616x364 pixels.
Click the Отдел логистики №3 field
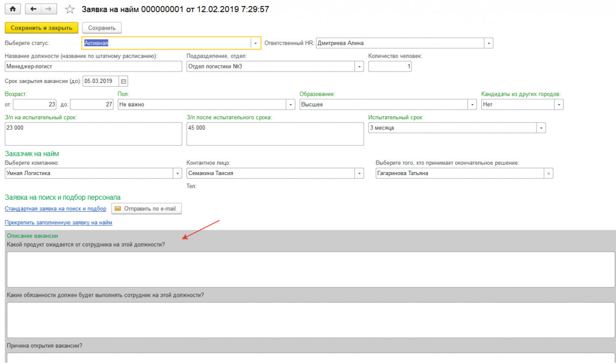coord(271,66)
